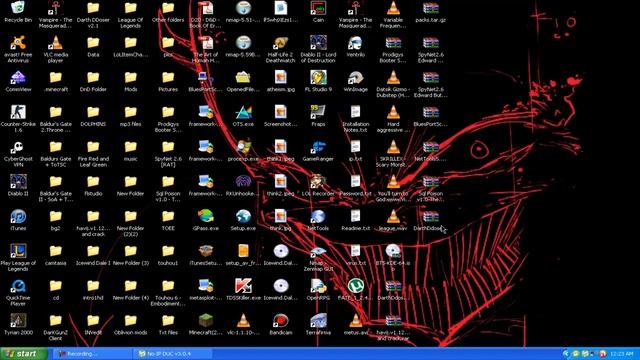Select the OTS.exe file
The width and height of the screenshot is (640, 360).
coord(243,112)
